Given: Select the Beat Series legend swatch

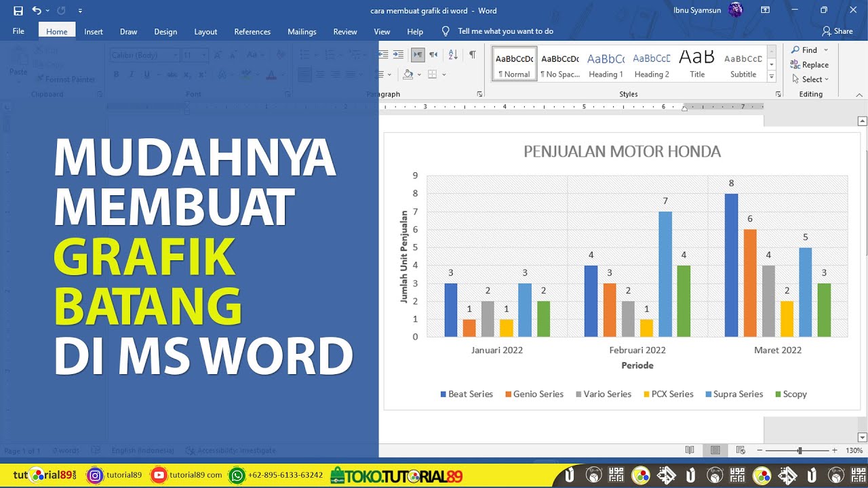Looking at the screenshot, I should tap(443, 394).
